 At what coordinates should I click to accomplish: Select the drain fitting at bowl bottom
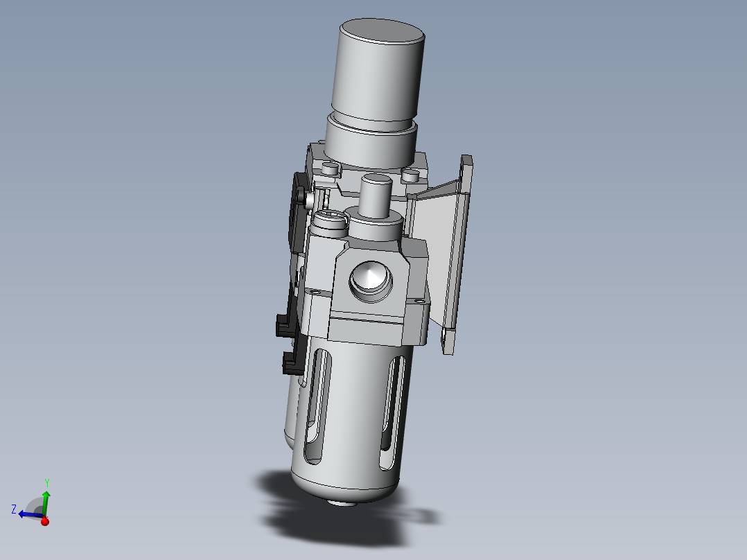(342, 501)
